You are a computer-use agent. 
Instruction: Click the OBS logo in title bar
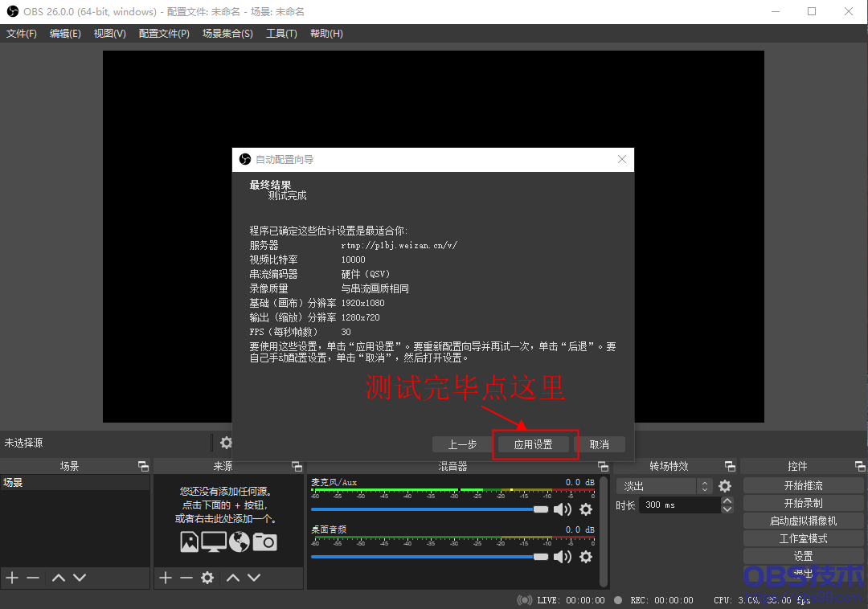pos(12,11)
